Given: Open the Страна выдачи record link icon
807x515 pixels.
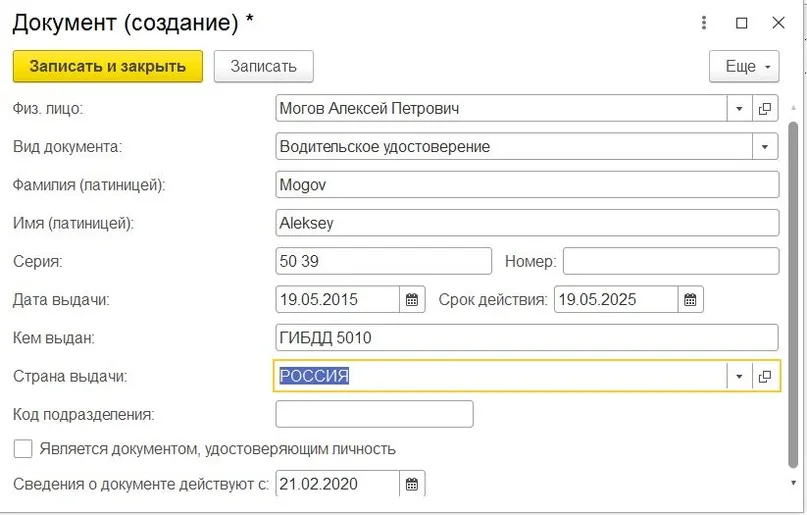Looking at the screenshot, I should coord(765,376).
